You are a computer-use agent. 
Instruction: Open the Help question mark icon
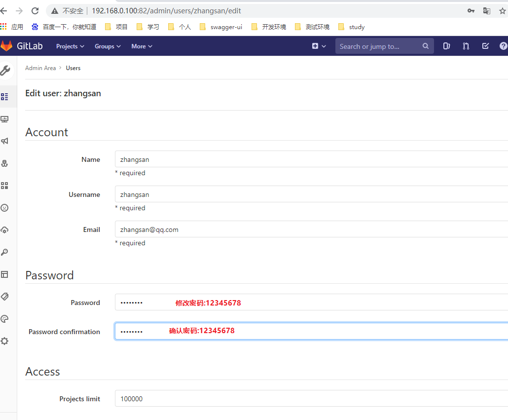tap(504, 46)
